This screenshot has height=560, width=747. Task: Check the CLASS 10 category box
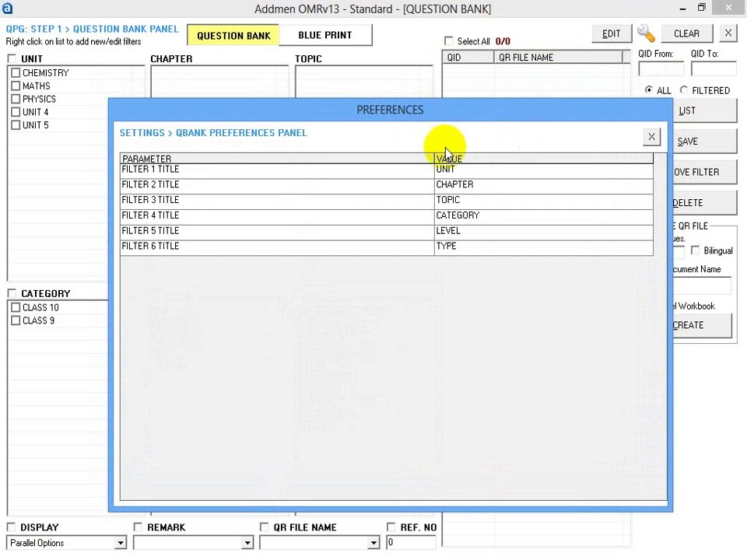pyautogui.click(x=16, y=307)
